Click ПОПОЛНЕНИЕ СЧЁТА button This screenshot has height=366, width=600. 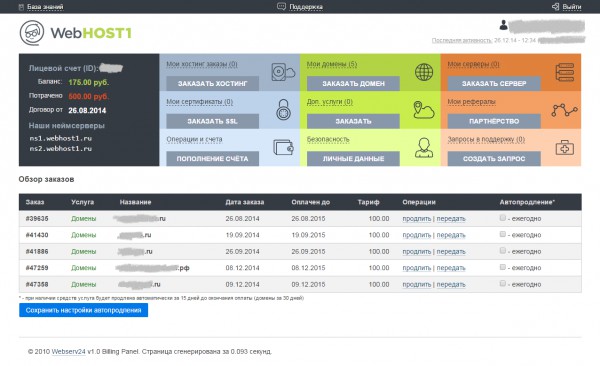[x=212, y=159]
